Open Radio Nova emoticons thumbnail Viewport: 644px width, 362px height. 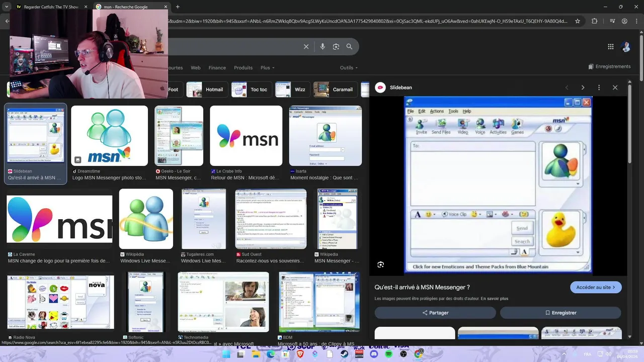[60, 302]
